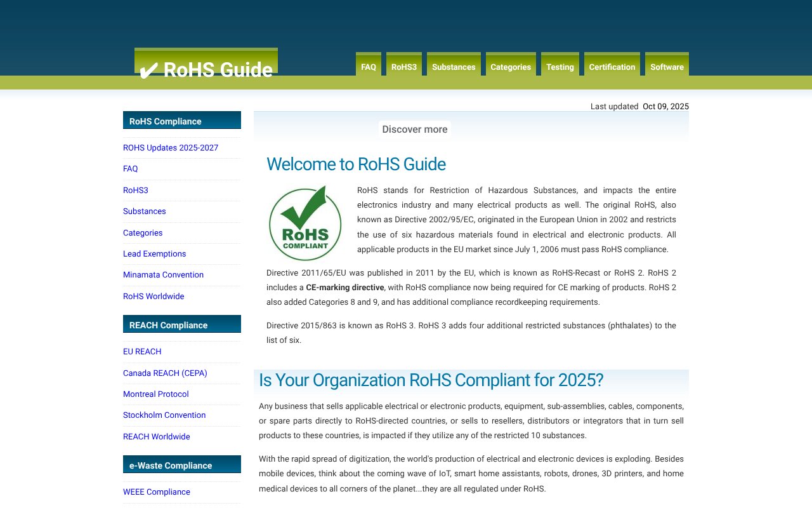Screen dimensions: 812x508
Task: Click the CE-marking directive bold link
Action: (344, 287)
